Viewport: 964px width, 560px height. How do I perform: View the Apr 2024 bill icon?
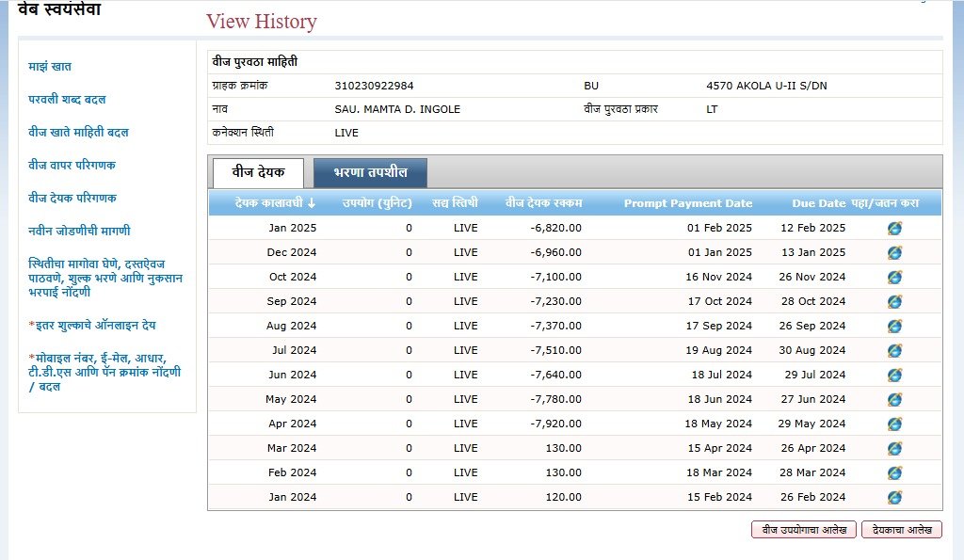894,424
